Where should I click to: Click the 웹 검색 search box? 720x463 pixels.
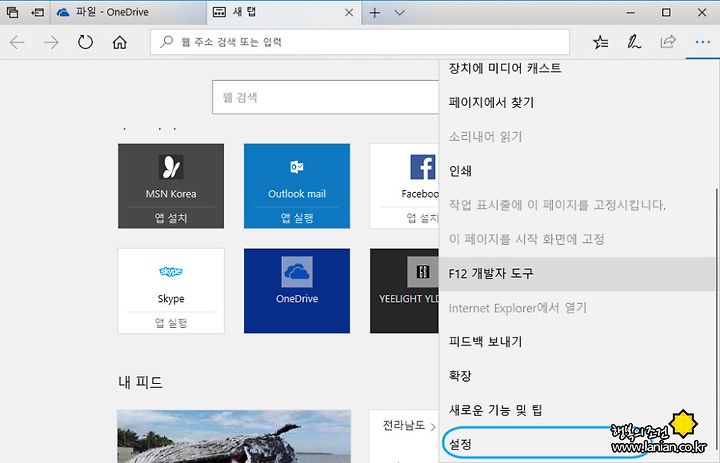click(326, 97)
